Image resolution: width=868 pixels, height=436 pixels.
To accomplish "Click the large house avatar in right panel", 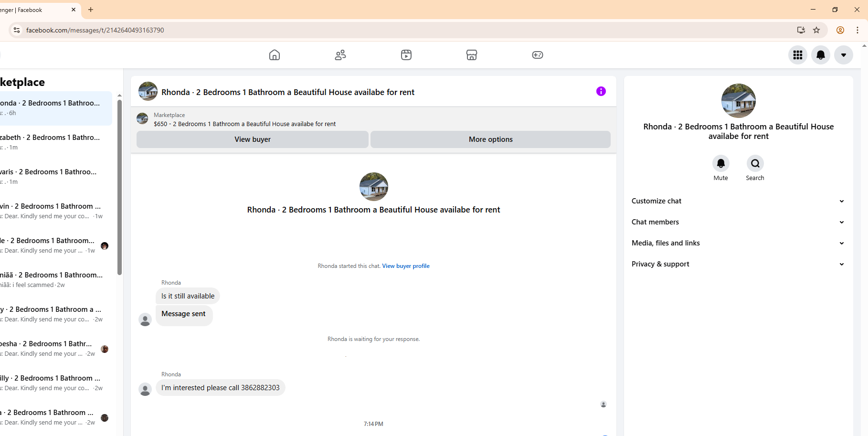I will pos(739,101).
